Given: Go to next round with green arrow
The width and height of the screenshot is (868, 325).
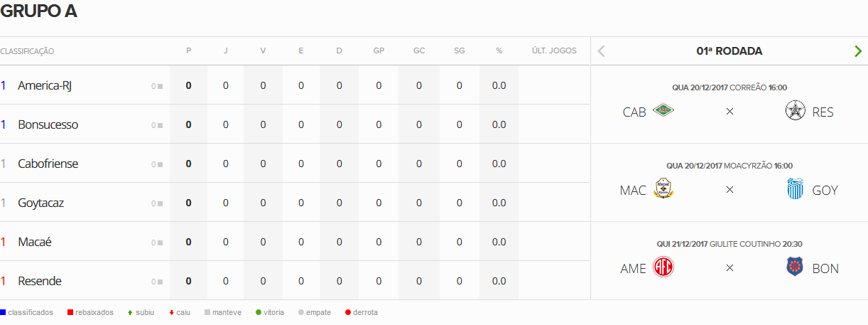Looking at the screenshot, I should pyautogui.click(x=858, y=51).
